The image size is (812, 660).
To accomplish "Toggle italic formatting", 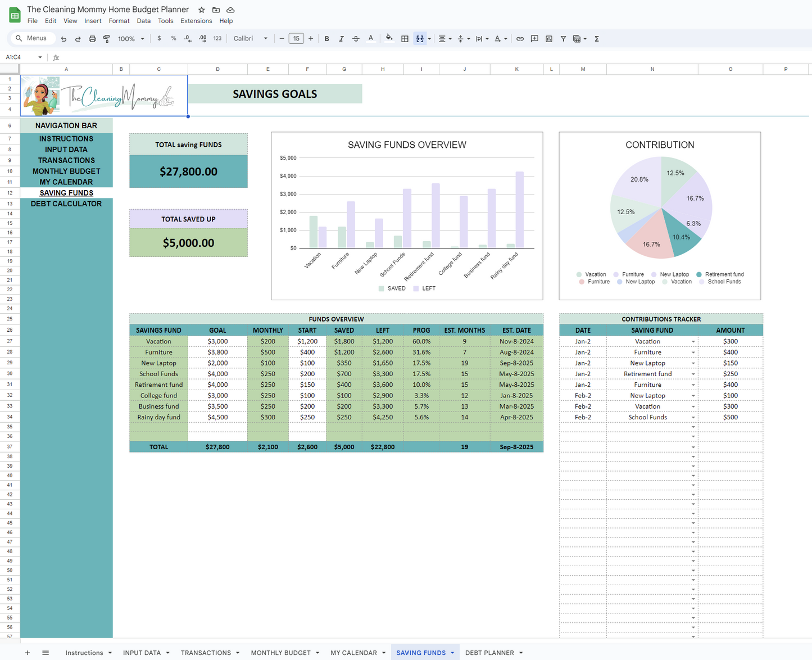I will point(341,39).
